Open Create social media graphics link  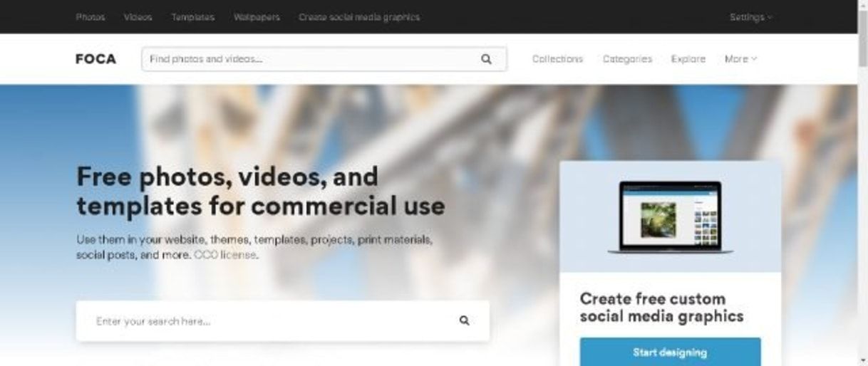pyautogui.click(x=359, y=17)
